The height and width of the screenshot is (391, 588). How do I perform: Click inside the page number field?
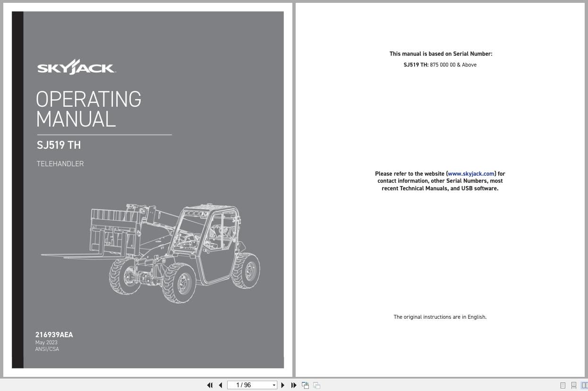click(246, 385)
